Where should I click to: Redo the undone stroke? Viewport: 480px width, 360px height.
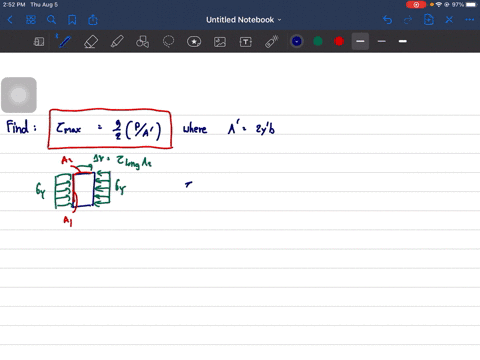coord(408,20)
